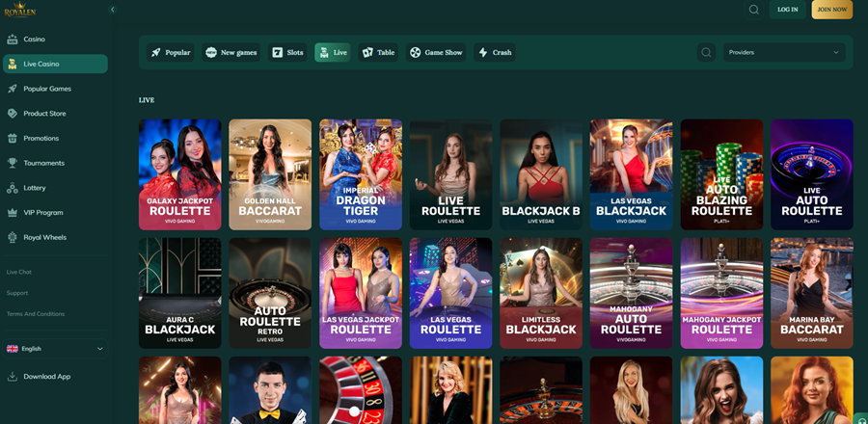Viewport: 868px width, 424px height.
Task: Select the New games category tab
Action: pyautogui.click(x=231, y=52)
